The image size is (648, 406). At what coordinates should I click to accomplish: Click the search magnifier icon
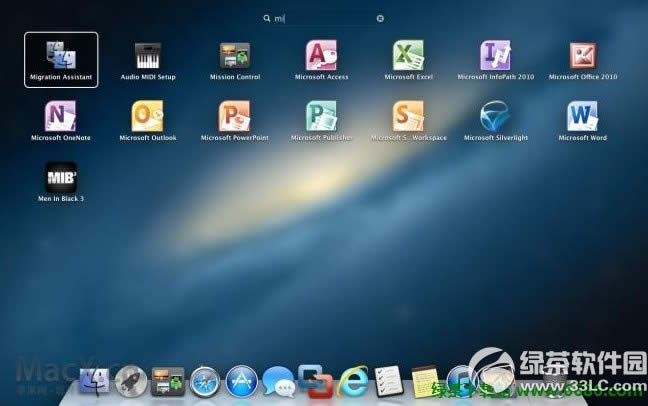pos(267,19)
